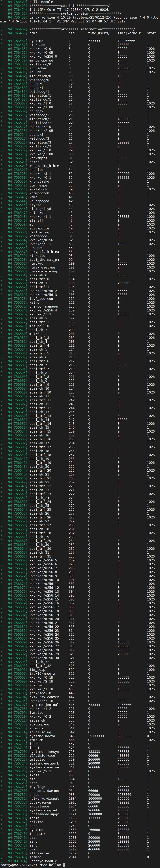The height and width of the screenshot is (868, 160).
Task: Select the 'kcompactd0' process name
Action: click(x=39, y=193)
